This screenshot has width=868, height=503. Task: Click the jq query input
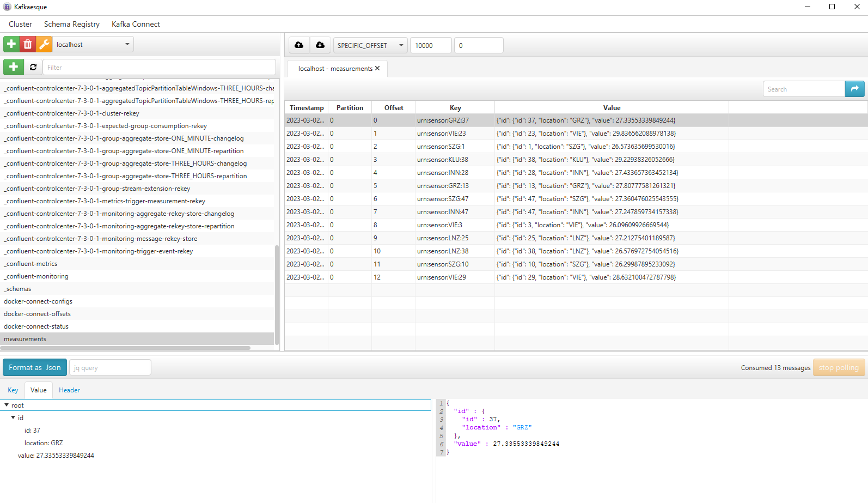coord(111,367)
